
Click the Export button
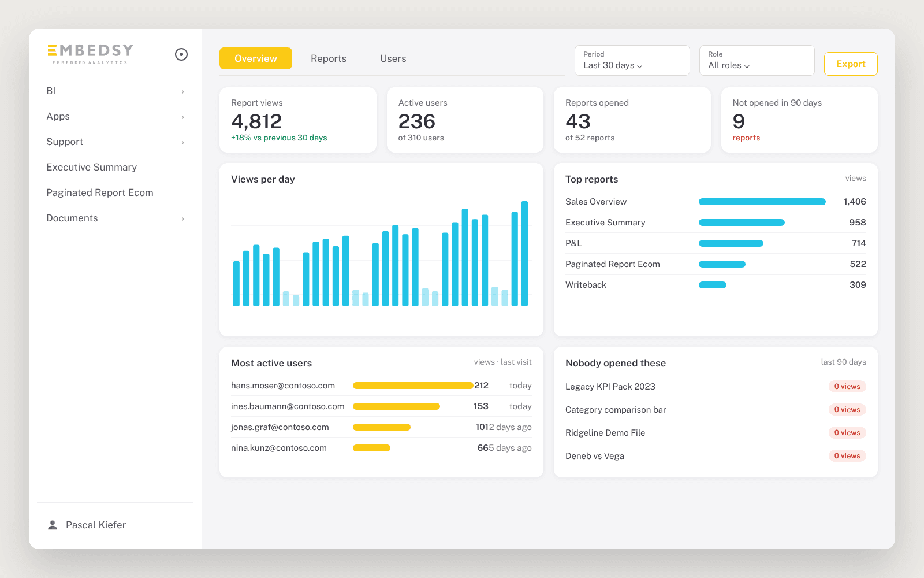pos(851,64)
